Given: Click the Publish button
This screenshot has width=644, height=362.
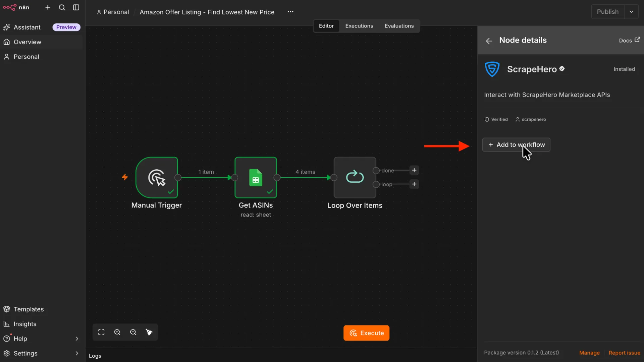Looking at the screenshot, I should [x=607, y=12].
